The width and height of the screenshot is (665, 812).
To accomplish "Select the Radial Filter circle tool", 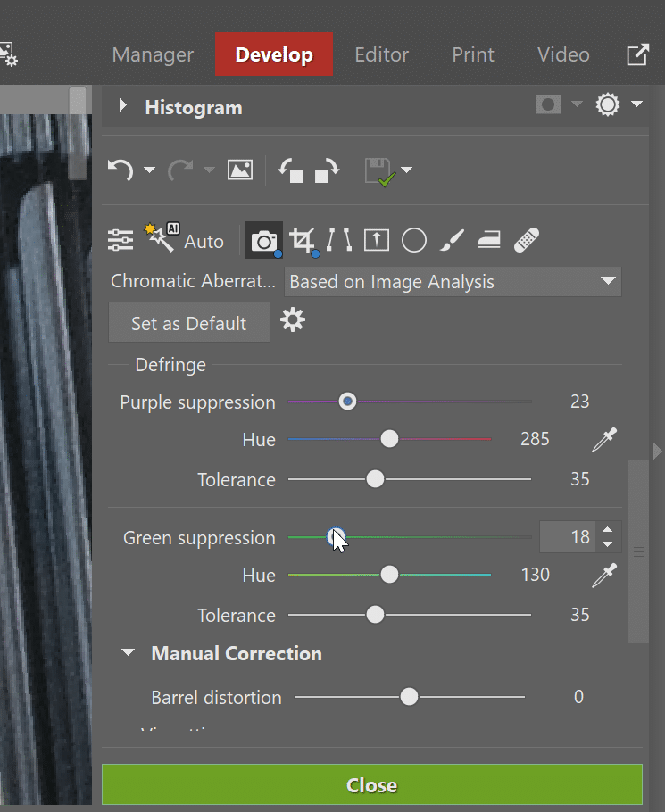I will 414,240.
